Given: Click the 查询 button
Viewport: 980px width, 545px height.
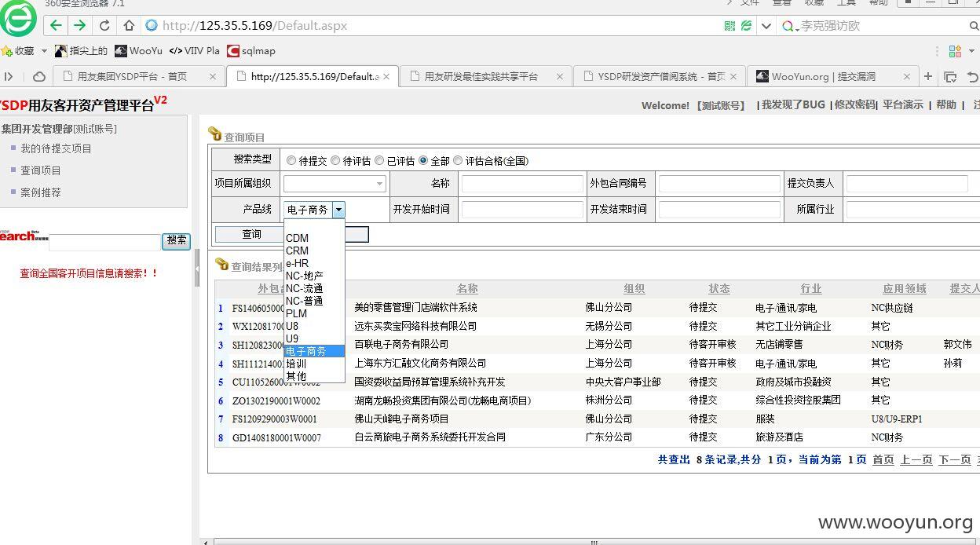Looking at the screenshot, I should click(x=252, y=234).
